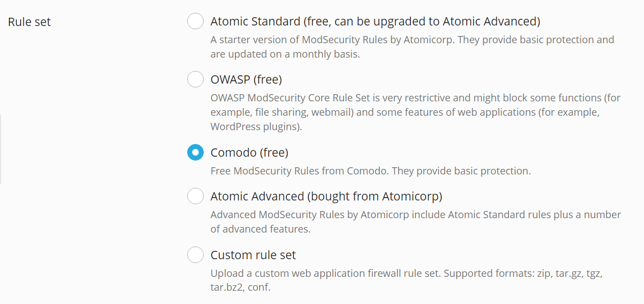Select the Atomic Standard radio button
The height and width of the screenshot is (304, 644).
pyautogui.click(x=195, y=22)
